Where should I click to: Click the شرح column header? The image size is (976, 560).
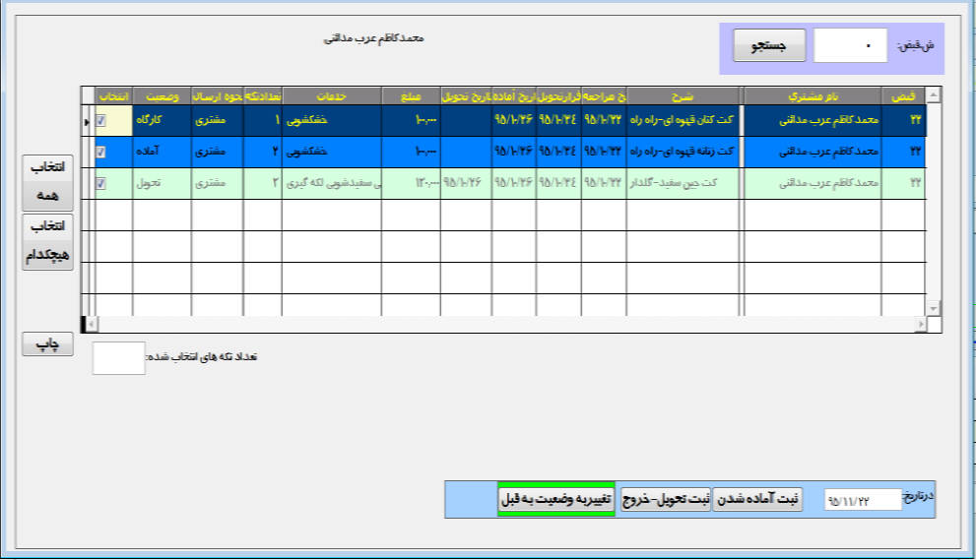tap(683, 96)
